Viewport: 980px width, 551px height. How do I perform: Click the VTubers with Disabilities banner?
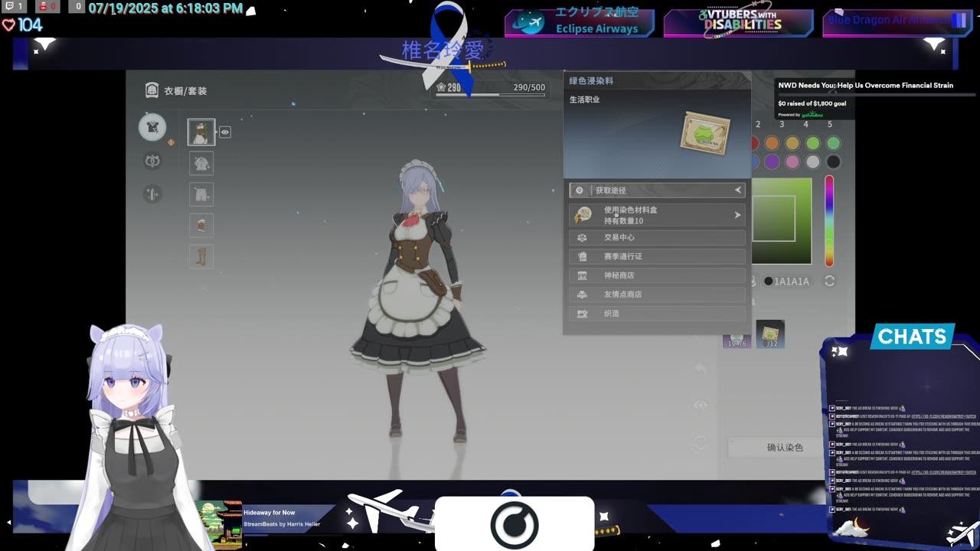click(738, 22)
